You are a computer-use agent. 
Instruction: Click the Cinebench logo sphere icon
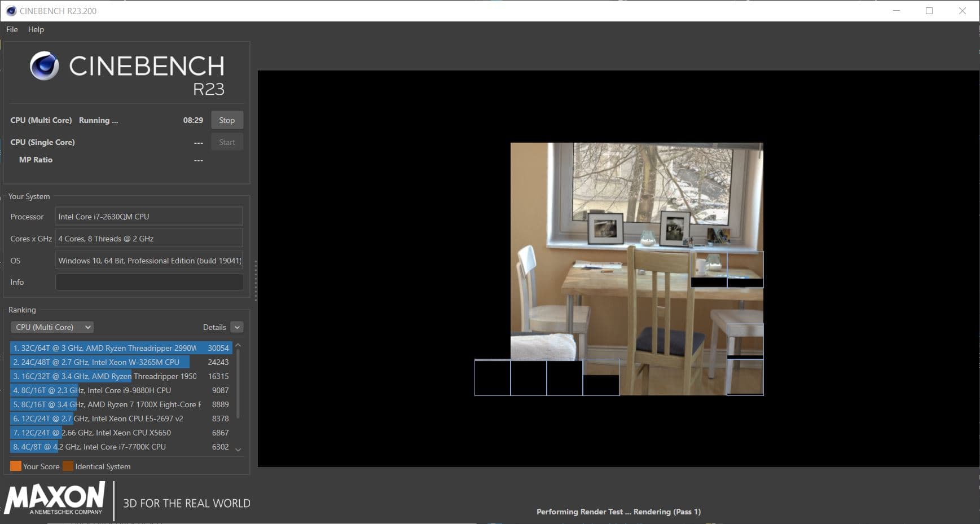click(x=44, y=65)
